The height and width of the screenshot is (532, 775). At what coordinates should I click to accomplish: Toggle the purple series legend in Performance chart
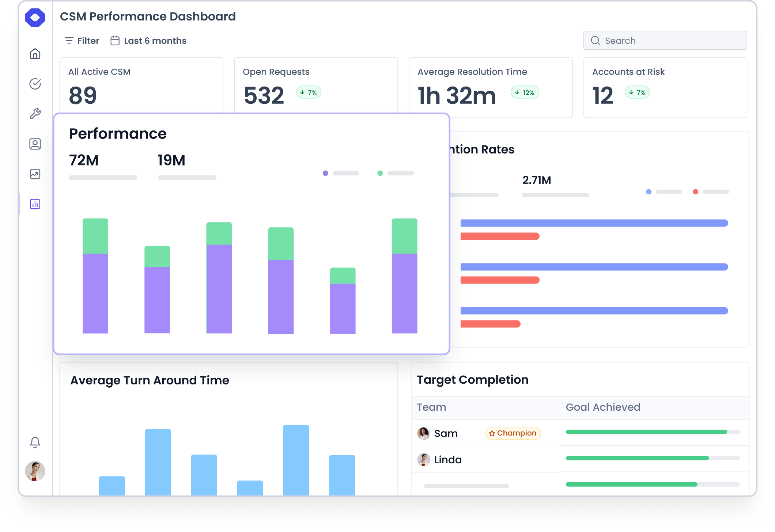click(x=325, y=173)
